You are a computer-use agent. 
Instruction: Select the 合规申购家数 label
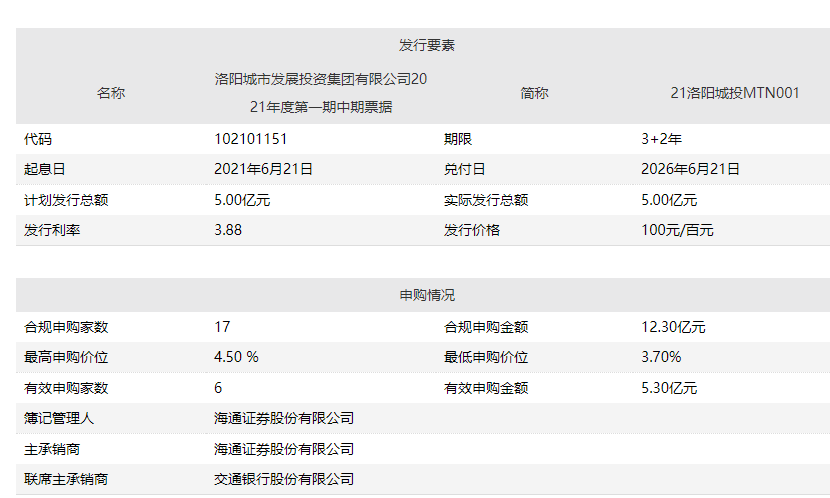[x=66, y=327]
